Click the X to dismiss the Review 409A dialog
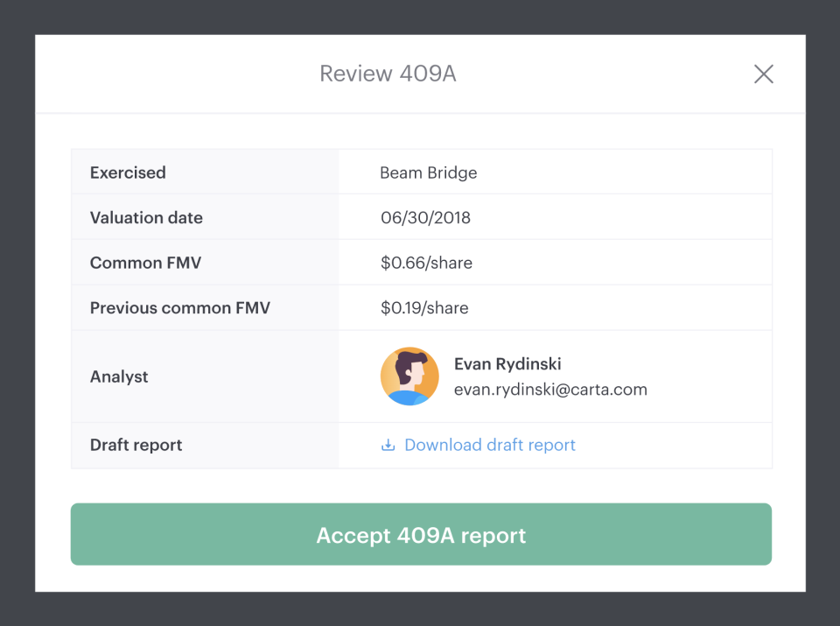Screen dimensions: 840x626 (x=763, y=74)
